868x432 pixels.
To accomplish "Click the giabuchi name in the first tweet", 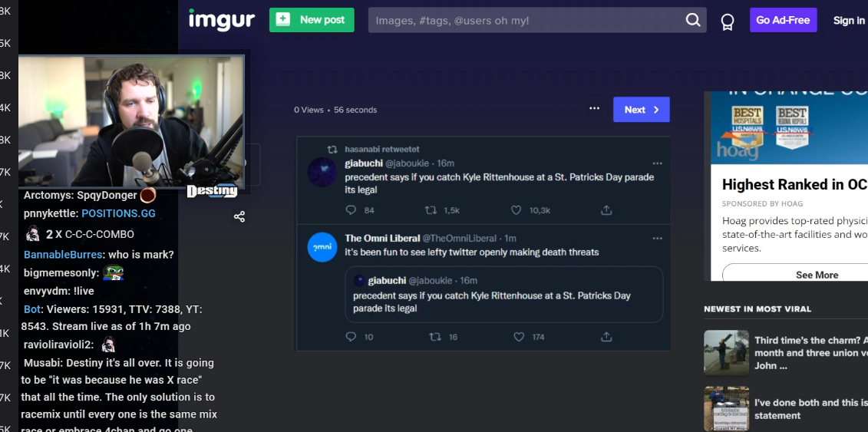I will [x=363, y=163].
